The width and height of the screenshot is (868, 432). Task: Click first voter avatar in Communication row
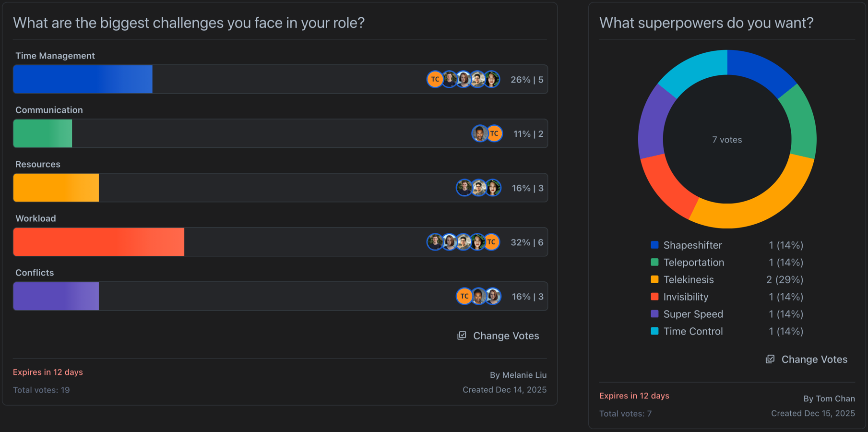(479, 134)
